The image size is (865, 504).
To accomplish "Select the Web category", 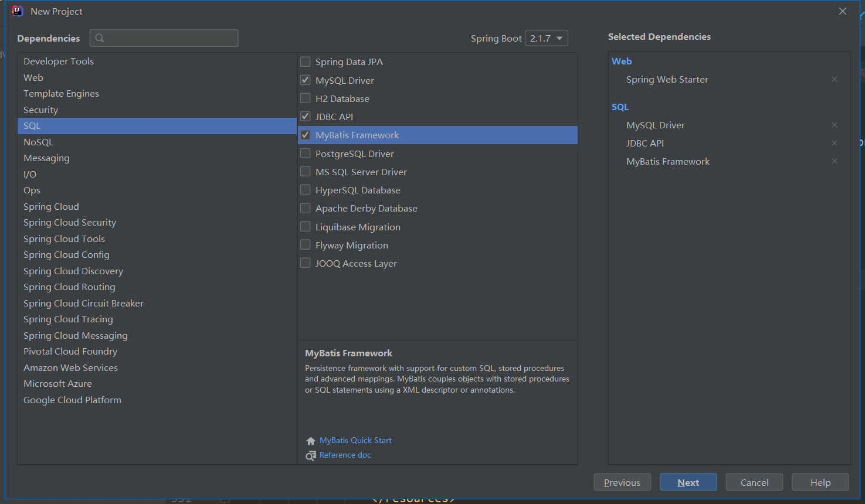I will click(x=157, y=77).
